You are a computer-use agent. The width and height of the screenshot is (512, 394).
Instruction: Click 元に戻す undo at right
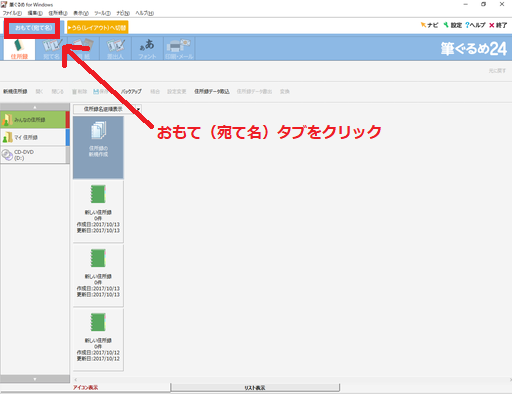coord(497,71)
